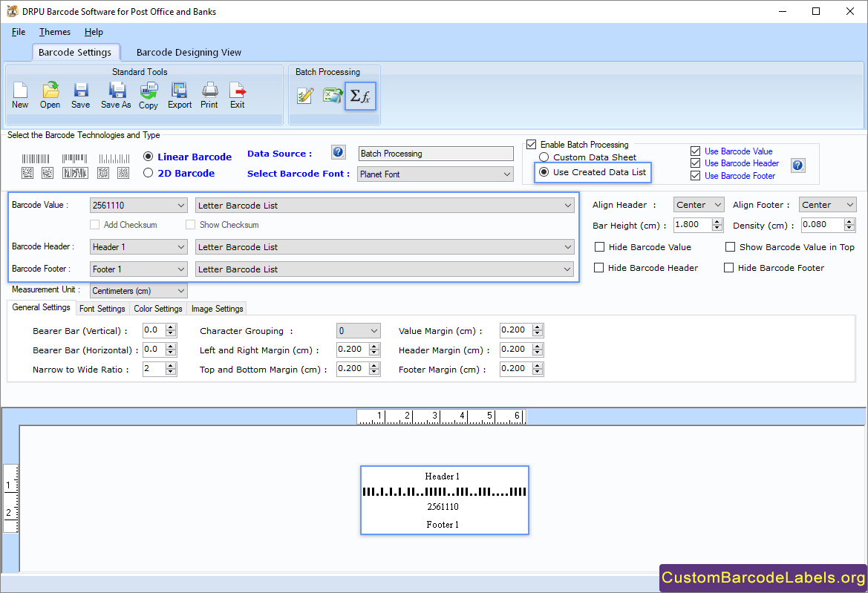
Task: Click the Exit icon
Action: (238, 95)
